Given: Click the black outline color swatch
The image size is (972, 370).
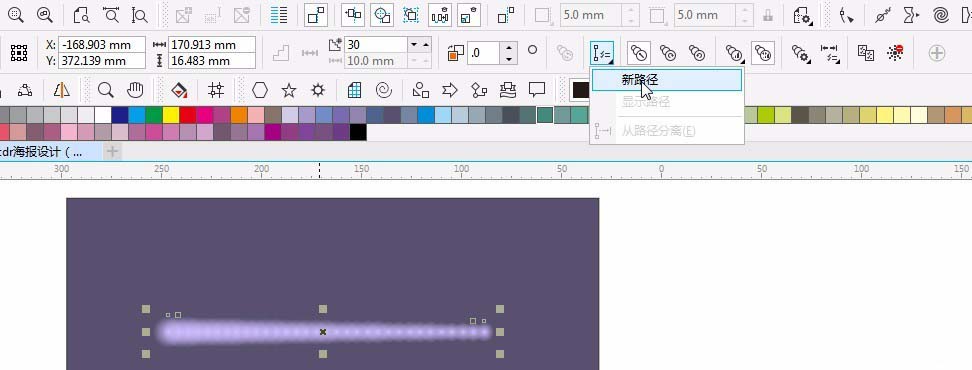Looking at the screenshot, I should click(x=580, y=90).
